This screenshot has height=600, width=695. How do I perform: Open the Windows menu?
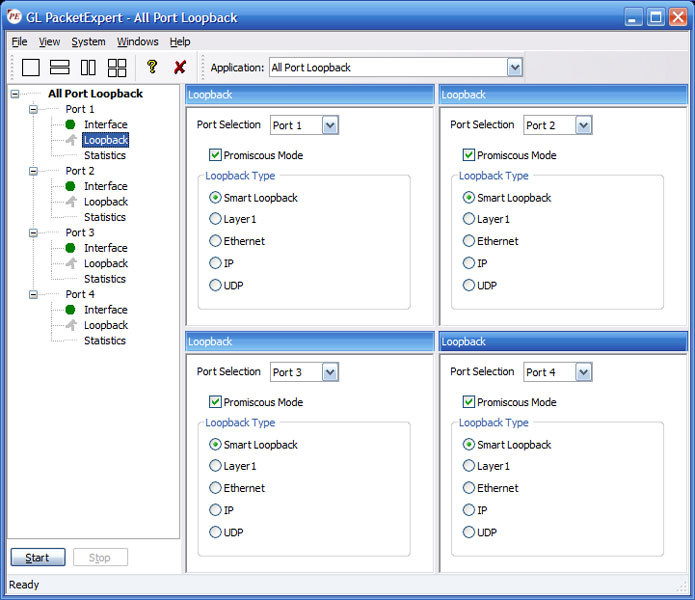pyautogui.click(x=137, y=42)
